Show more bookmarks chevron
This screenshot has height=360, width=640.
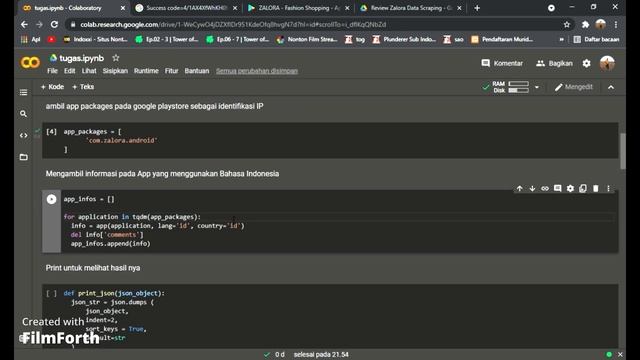click(x=562, y=40)
